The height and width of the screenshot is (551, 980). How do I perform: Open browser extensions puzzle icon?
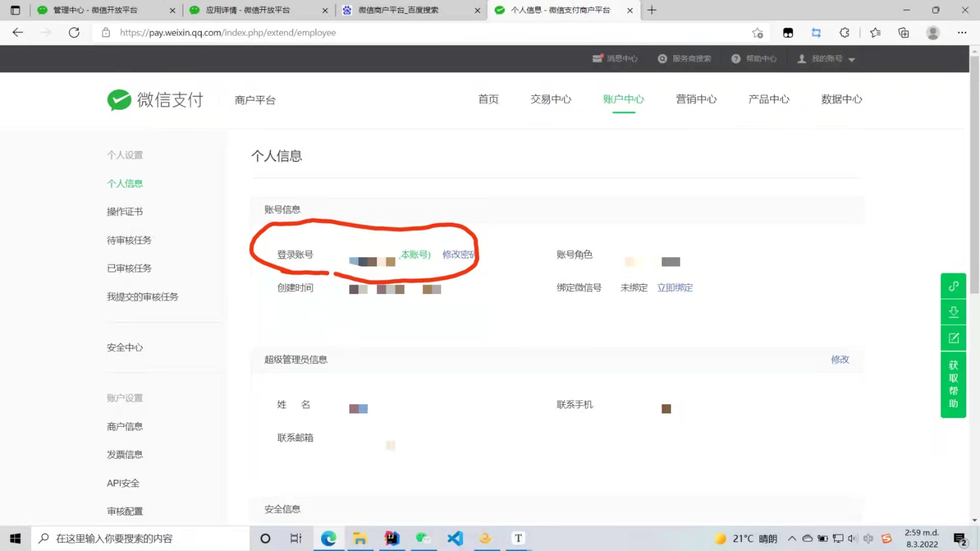pos(844,33)
